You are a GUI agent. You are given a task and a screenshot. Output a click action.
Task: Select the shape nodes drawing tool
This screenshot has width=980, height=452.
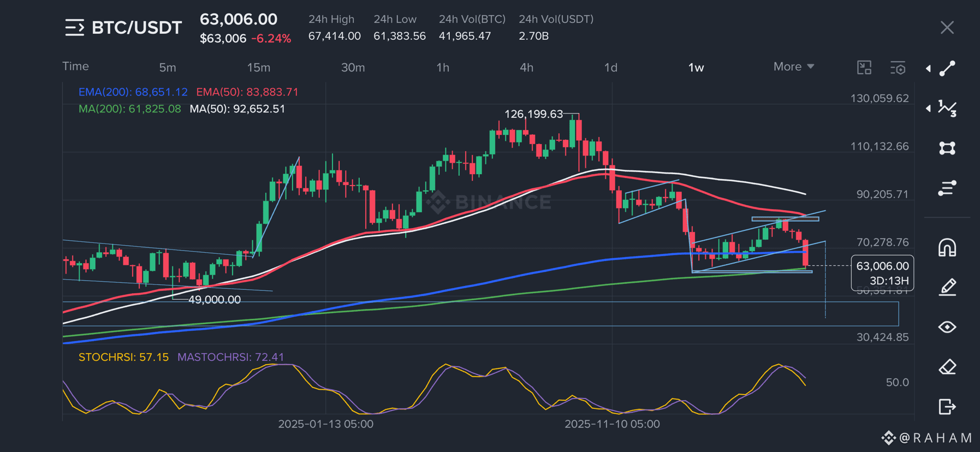947,148
